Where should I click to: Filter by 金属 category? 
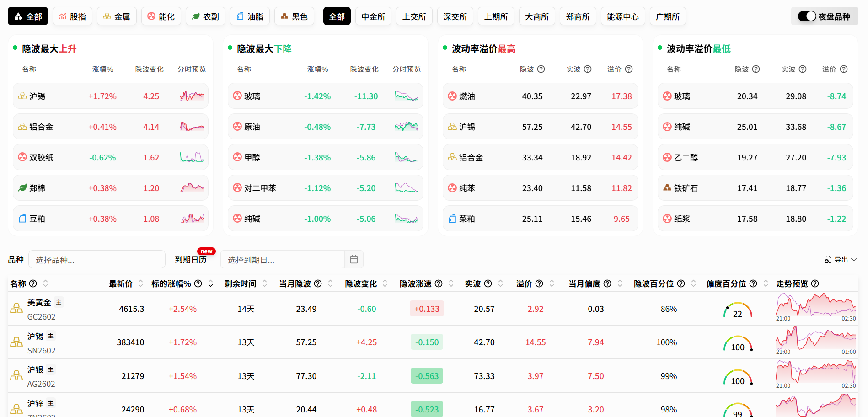pyautogui.click(x=117, y=16)
